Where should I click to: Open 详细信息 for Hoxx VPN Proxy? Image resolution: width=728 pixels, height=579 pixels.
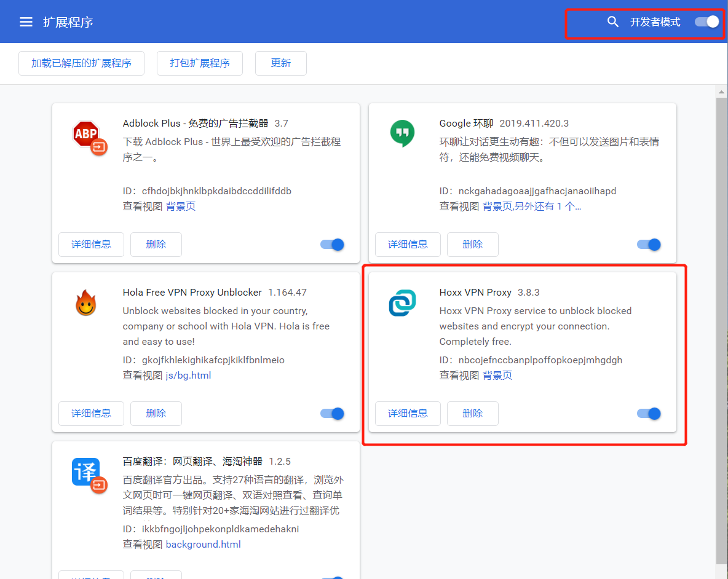(x=408, y=414)
